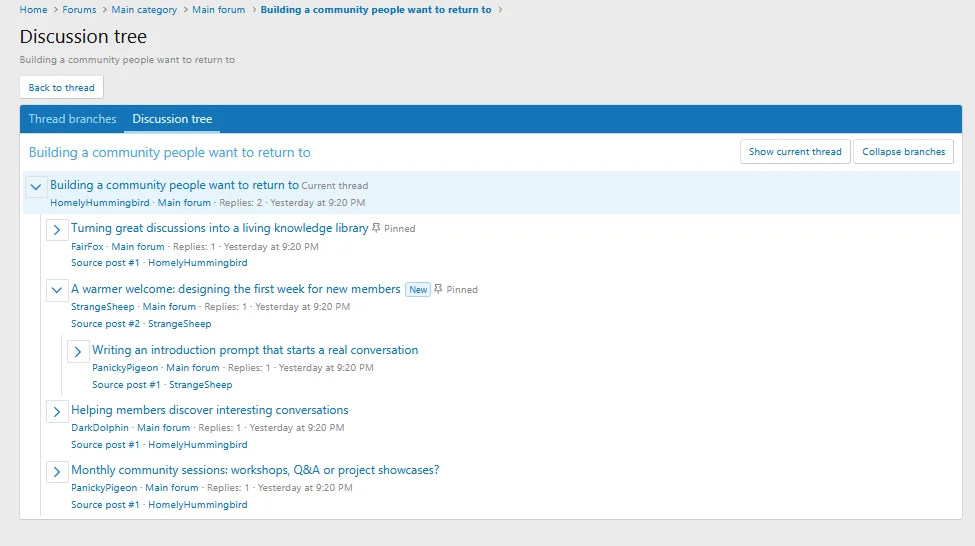Click the pin icon beside the knowledge library thread

click(376, 228)
